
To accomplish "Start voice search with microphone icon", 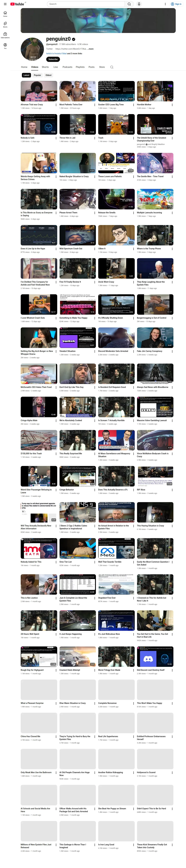I will pos(139,4).
